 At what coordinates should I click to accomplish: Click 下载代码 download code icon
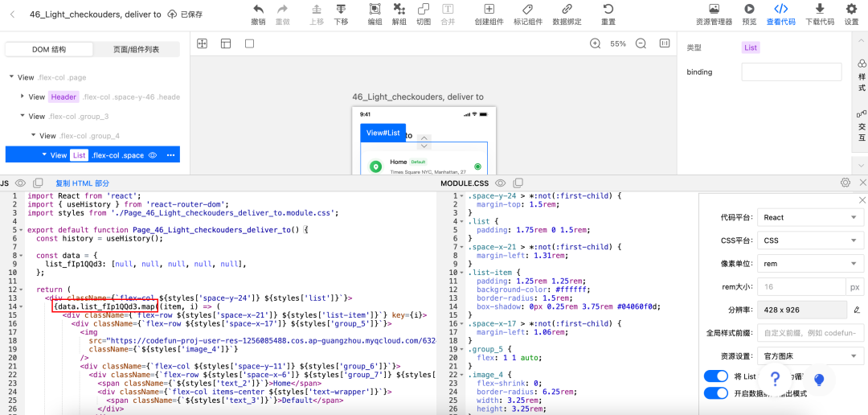tap(820, 9)
